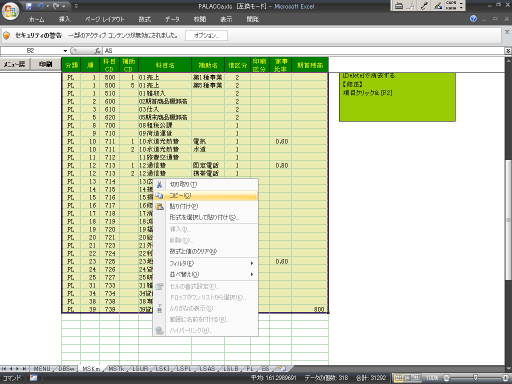Click the IME printer-like toolbar icon
Image resolution: width=512 pixels, height=384 pixels.
pyautogui.click(x=399, y=6)
